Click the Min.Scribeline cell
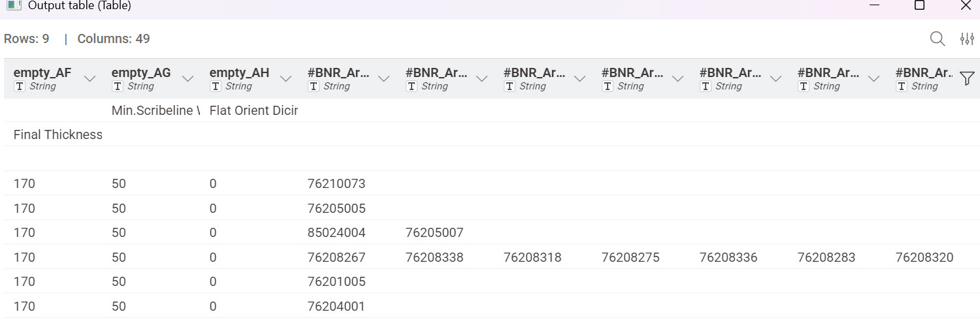The image size is (980, 329). tap(155, 110)
